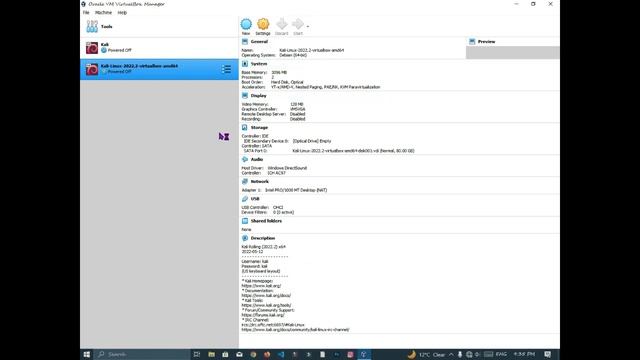Screen dimensions: 640x360
Task: Open the Network settings header link
Action: click(x=260, y=181)
